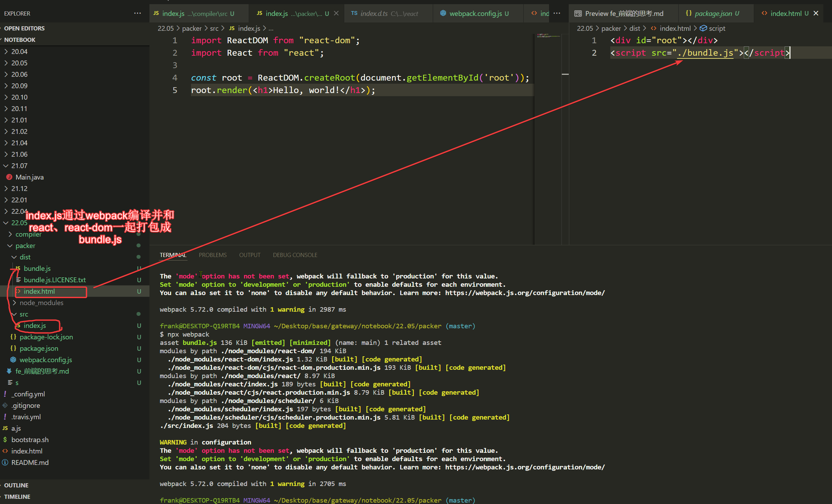Click the package-lock.json braces icon
Viewport: 832px width, 504px height.
pyautogui.click(x=13, y=337)
